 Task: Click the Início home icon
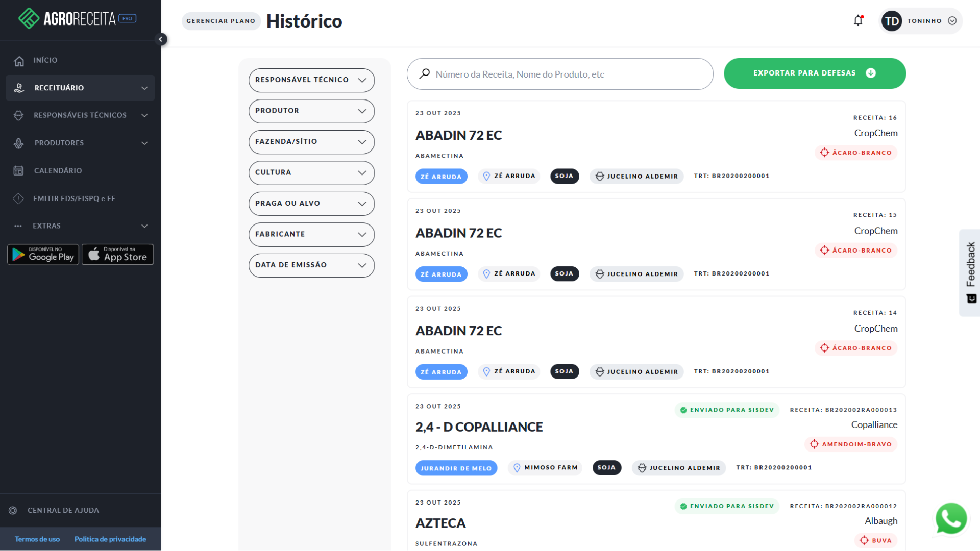(x=19, y=61)
